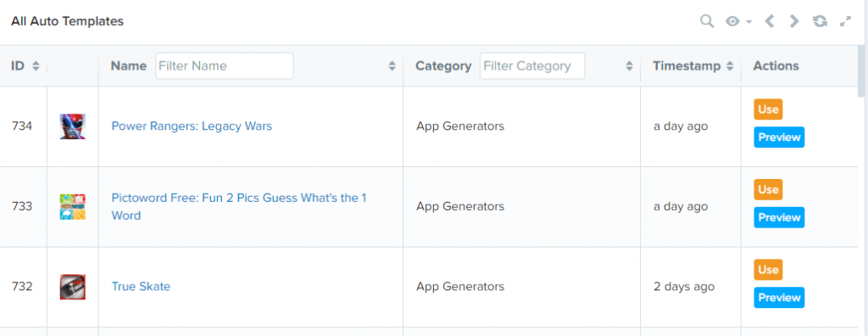Use the True Skate template
This screenshot has width=868, height=336.
(x=768, y=270)
